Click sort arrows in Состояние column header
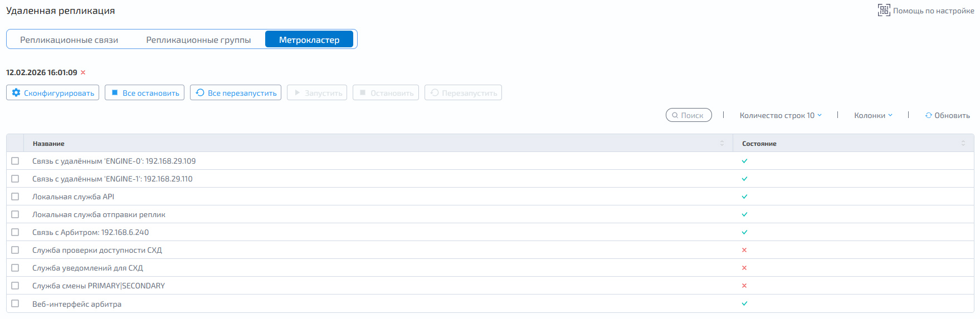 963,143
